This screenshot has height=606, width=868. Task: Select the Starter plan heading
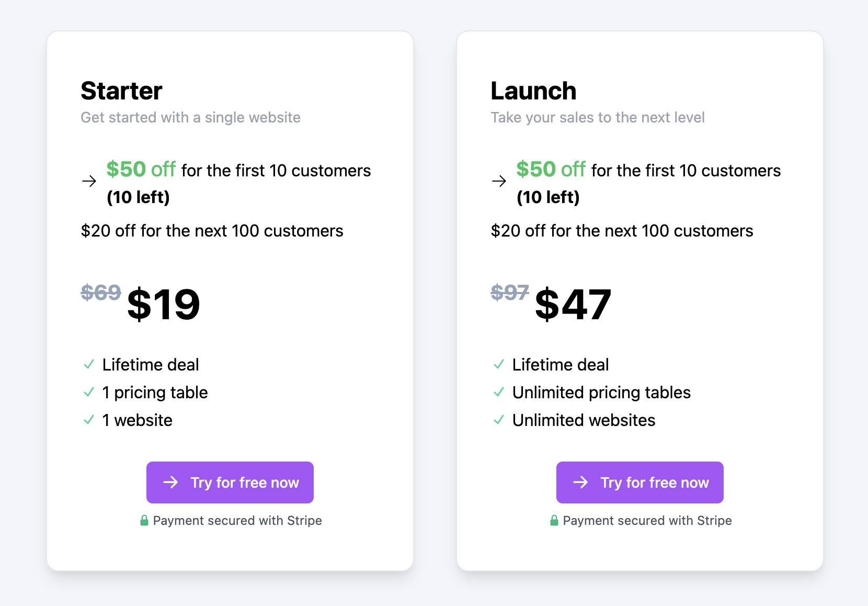(x=121, y=91)
